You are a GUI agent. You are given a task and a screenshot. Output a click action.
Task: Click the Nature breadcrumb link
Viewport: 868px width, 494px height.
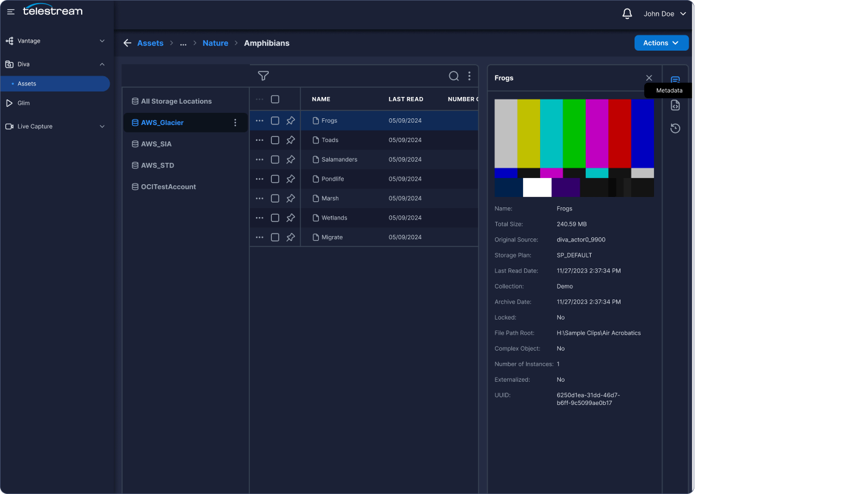tap(215, 43)
